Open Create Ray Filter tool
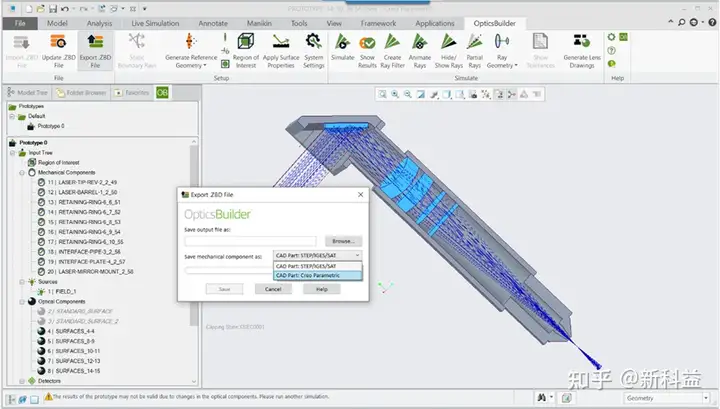 point(392,50)
